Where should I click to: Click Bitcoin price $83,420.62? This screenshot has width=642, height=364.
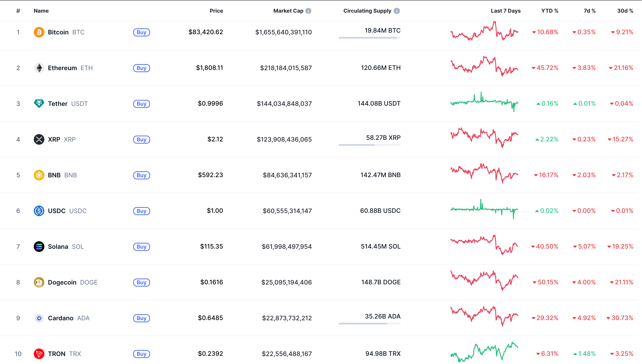coord(206,32)
